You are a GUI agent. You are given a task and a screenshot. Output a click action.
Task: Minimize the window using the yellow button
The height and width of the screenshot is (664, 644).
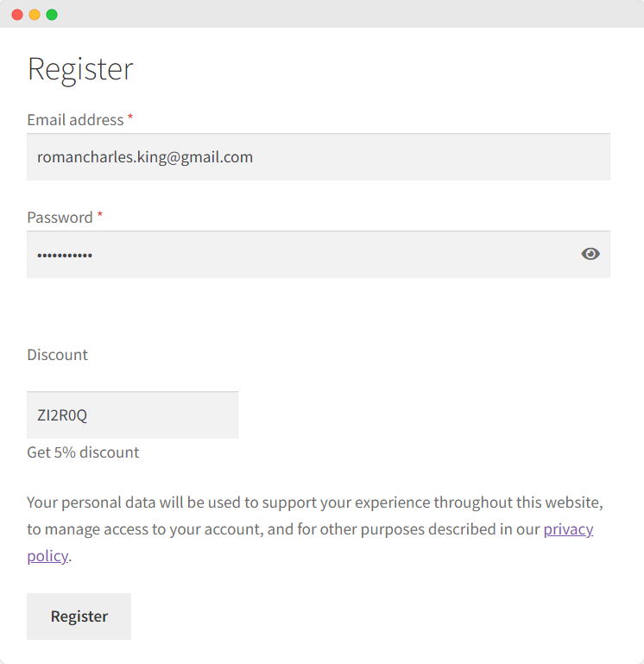[35, 15]
